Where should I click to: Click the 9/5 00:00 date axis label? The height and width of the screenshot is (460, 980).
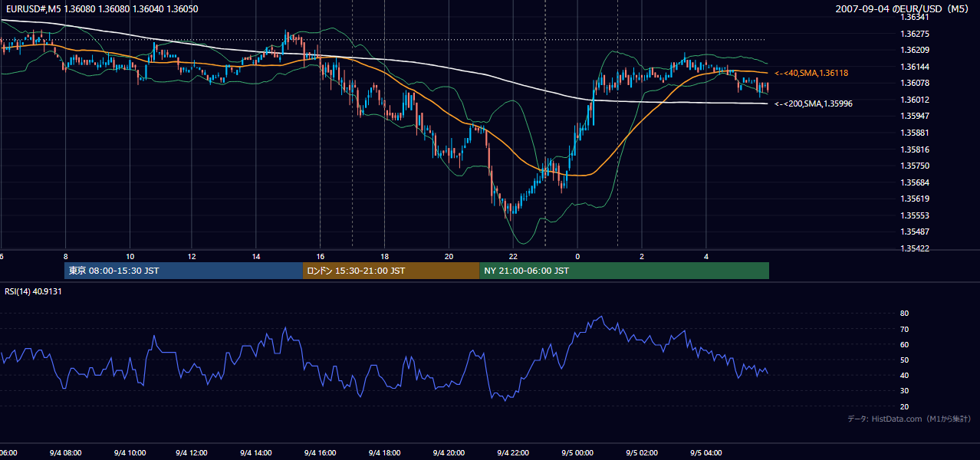(577, 454)
